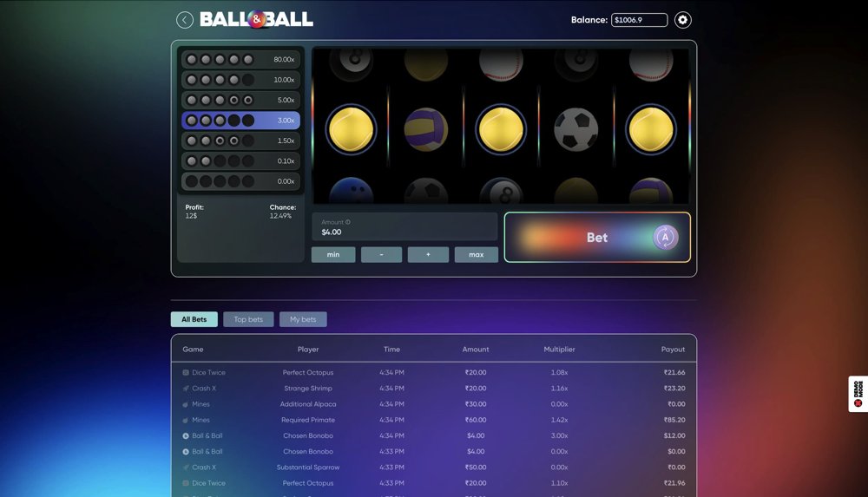Select the 3.00x multiplier row

point(241,121)
